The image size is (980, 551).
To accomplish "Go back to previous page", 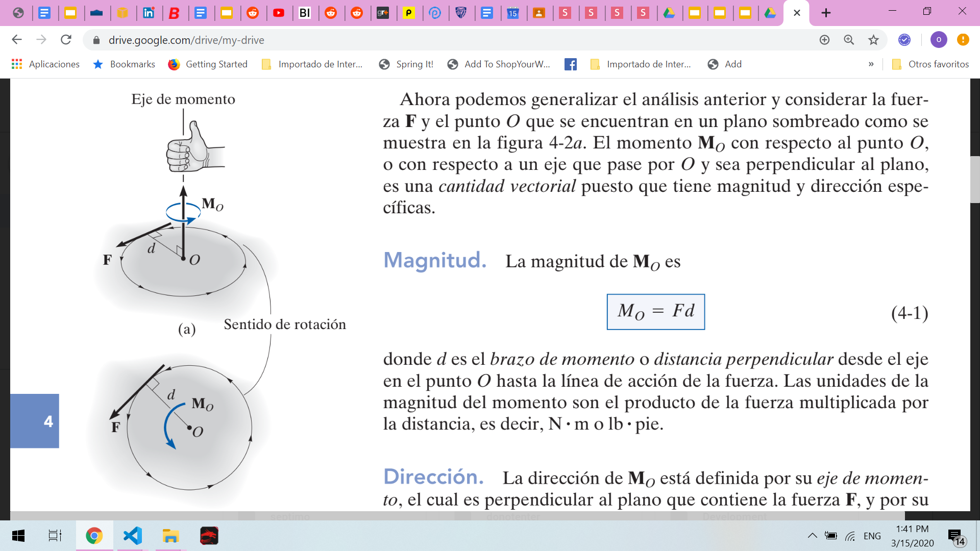I will [17, 40].
